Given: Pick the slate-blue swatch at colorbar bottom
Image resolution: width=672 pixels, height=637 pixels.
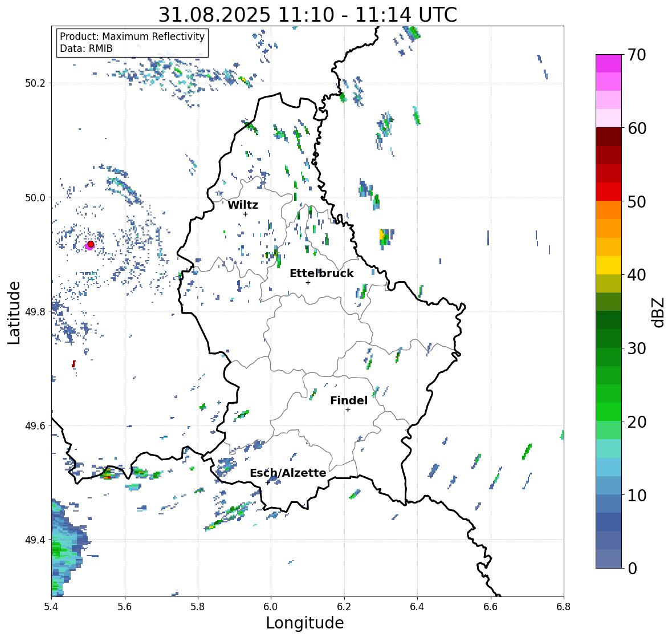Looking at the screenshot, I should coord(609,559).
